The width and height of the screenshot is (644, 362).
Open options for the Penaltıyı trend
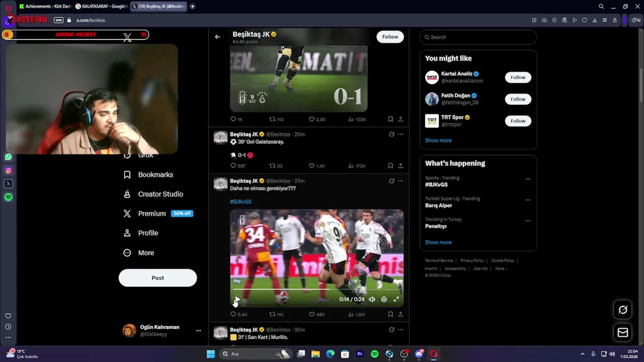528,220
